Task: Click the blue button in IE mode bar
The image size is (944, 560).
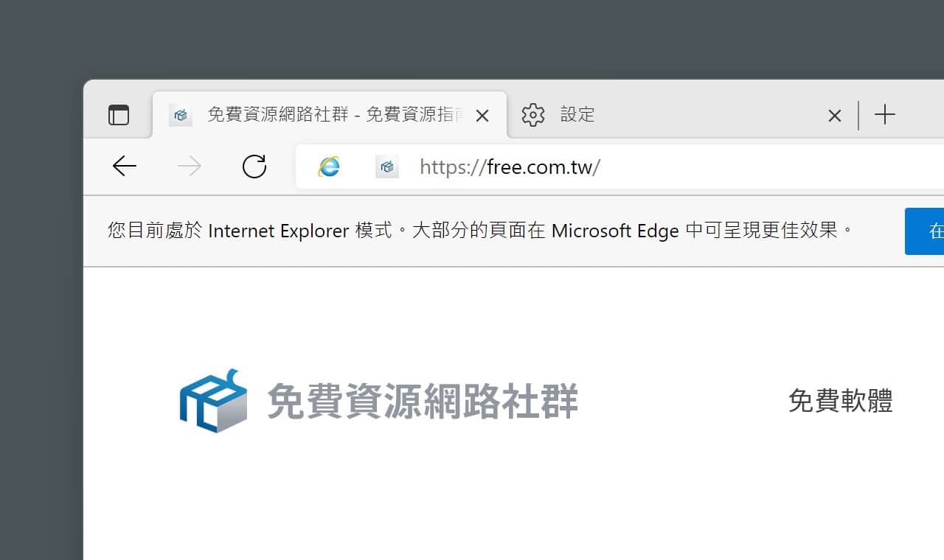Action: [925, 231]
